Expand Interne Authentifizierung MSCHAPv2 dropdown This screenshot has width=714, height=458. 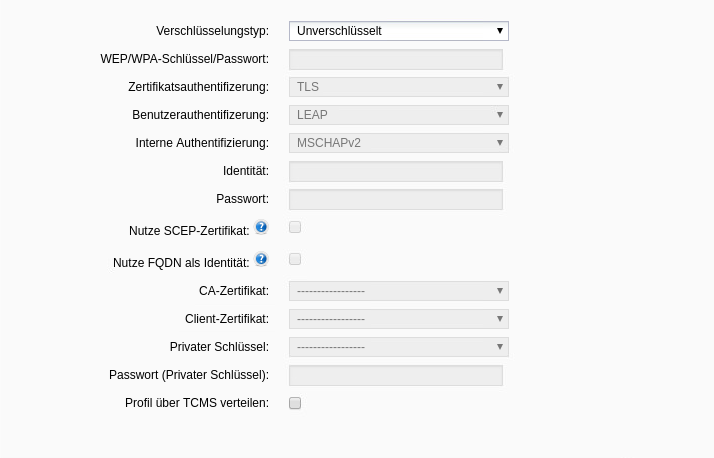coord(398,143)
